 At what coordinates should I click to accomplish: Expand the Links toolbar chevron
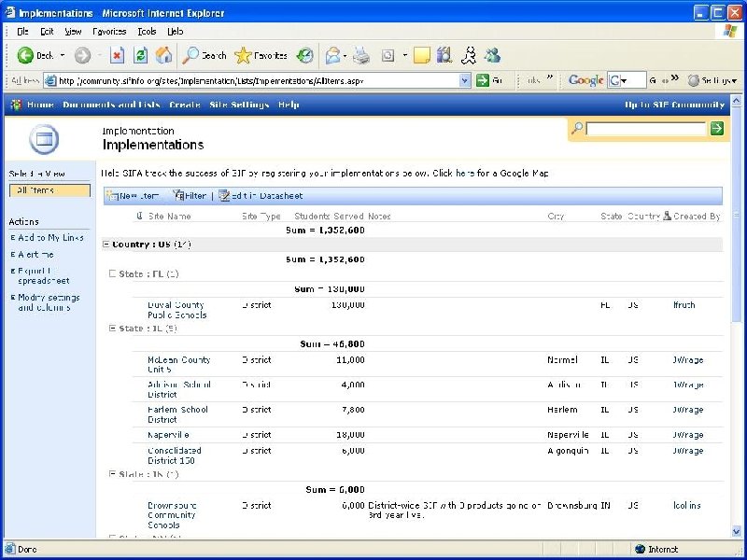pyautogui.click(x=550, y=79)
